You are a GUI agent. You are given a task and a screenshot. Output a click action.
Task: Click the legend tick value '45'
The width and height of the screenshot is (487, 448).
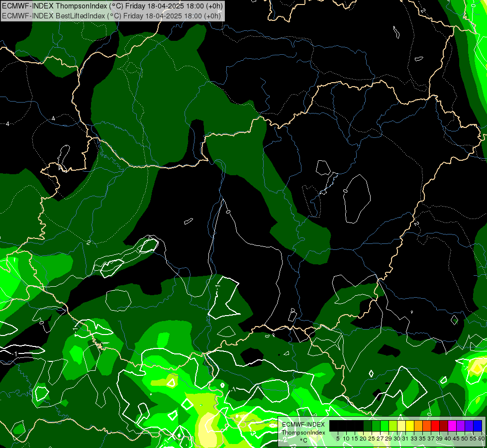click(x=457, y=439)
